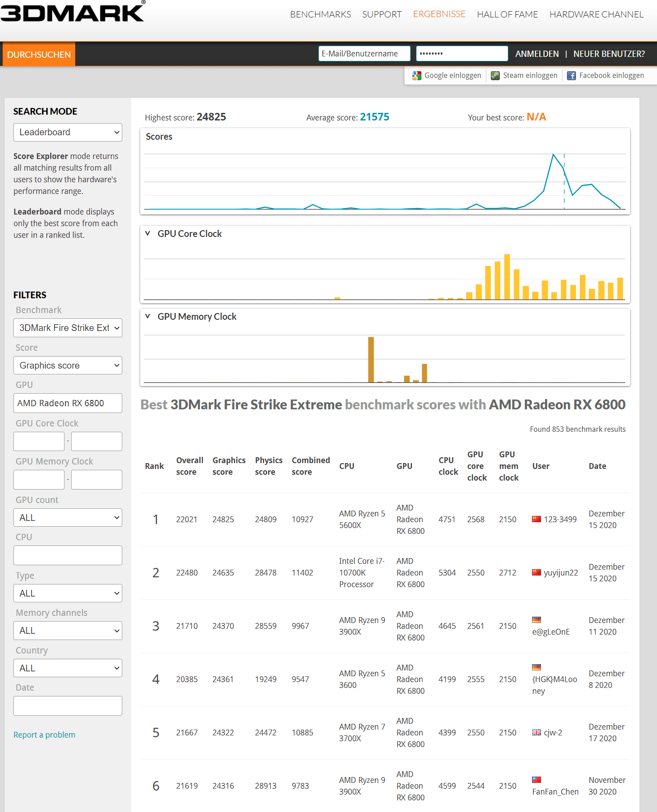Viewport: 657px width, 812px height.
Task: Click the Physics score column header
Action: [269, 466]
